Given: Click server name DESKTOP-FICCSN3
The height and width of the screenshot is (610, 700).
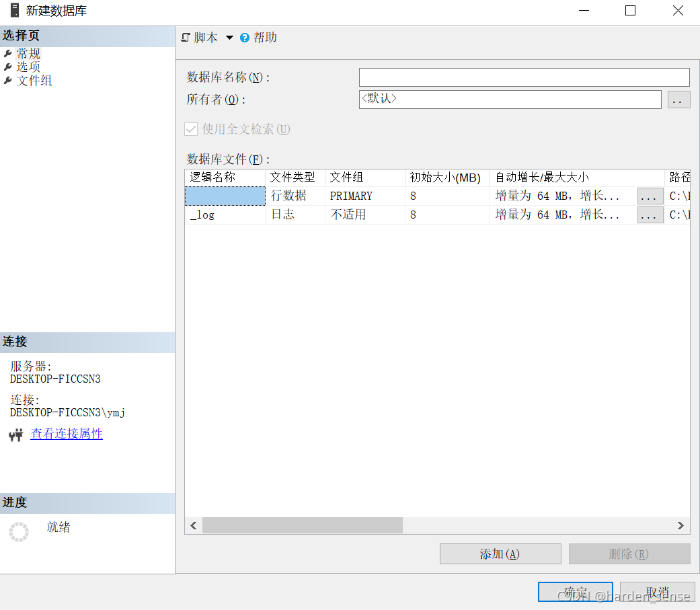Looking at the screenshot, I should click(55, 379).
